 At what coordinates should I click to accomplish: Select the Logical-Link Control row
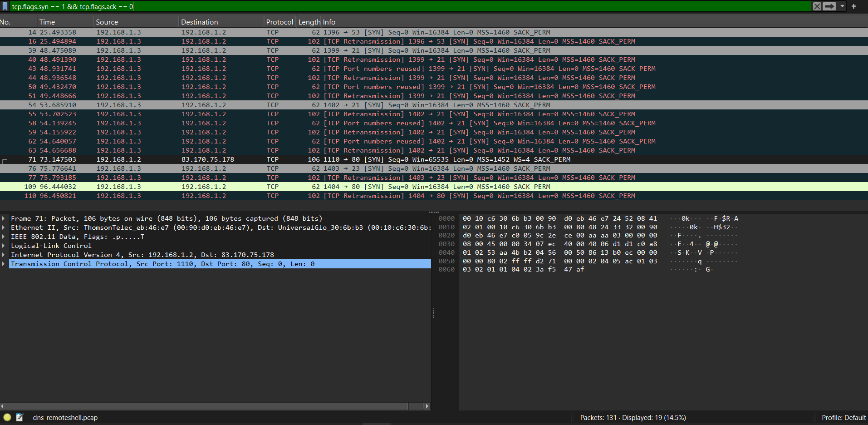220,246
